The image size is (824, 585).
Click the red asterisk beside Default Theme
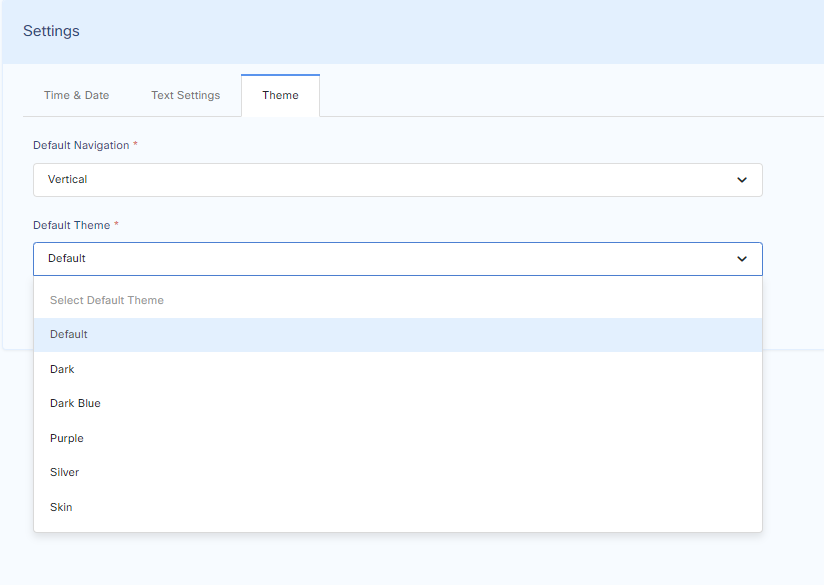tap(116, 225)
